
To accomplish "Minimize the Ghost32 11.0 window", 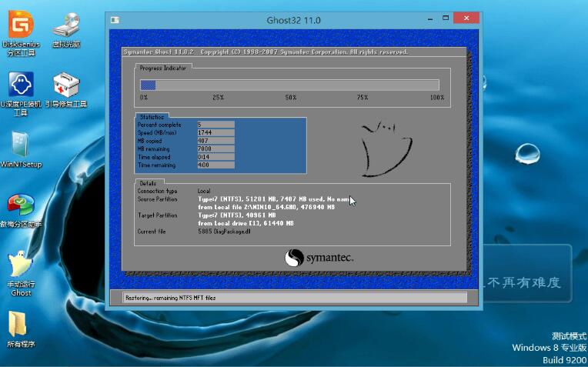I will (430, 18).
